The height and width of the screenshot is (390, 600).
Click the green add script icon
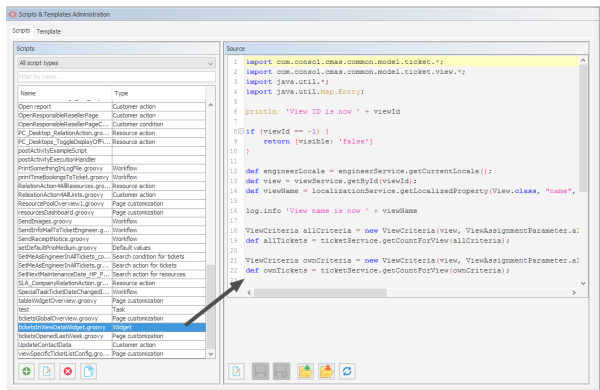26,371
